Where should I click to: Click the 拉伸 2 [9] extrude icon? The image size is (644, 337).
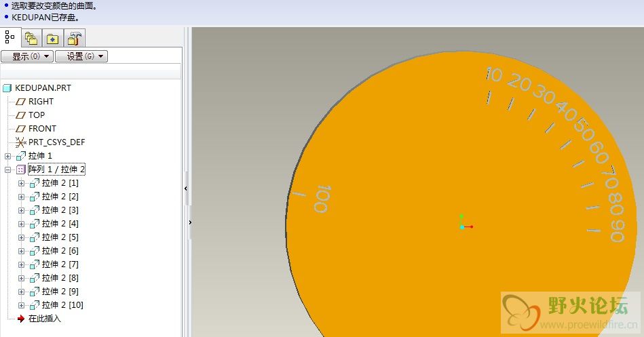tap(35, 291)
